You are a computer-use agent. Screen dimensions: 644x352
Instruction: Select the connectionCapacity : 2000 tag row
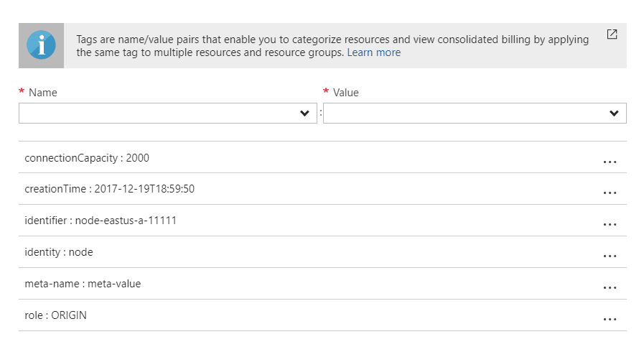pos(322,157)
